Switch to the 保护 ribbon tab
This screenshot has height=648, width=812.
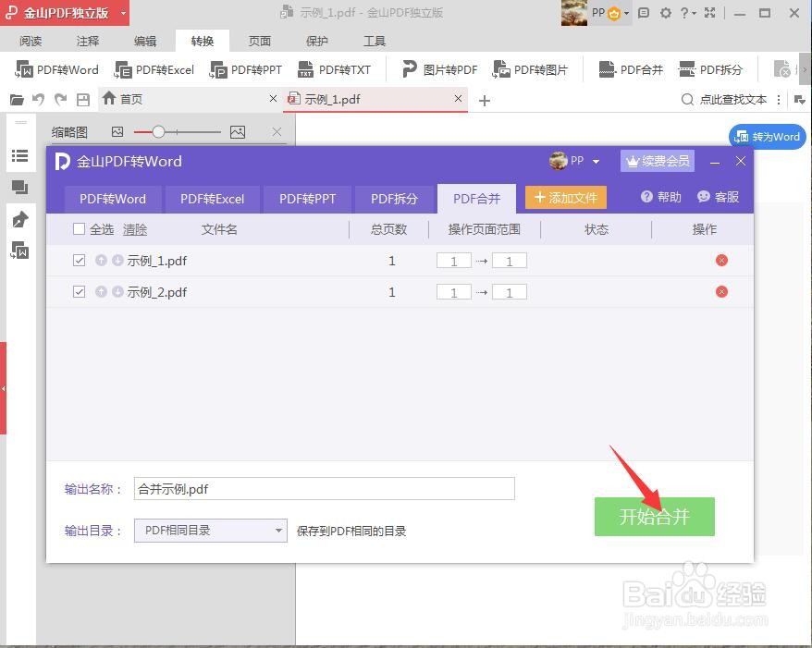317,41
